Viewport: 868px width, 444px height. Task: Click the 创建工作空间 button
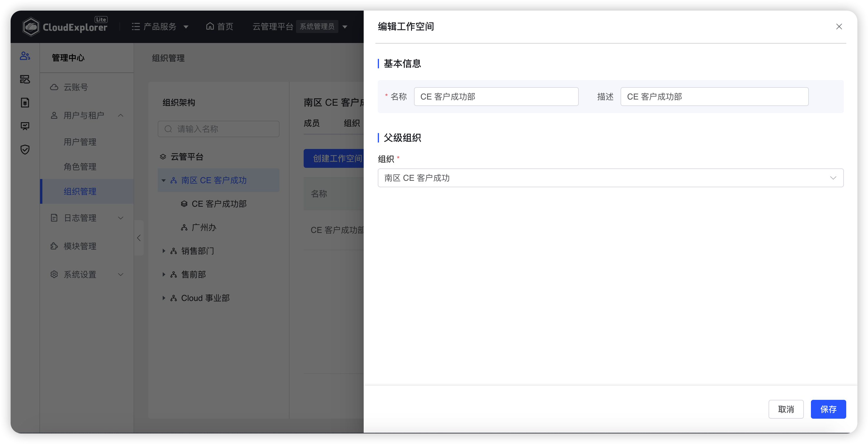[x=334, y=158]
